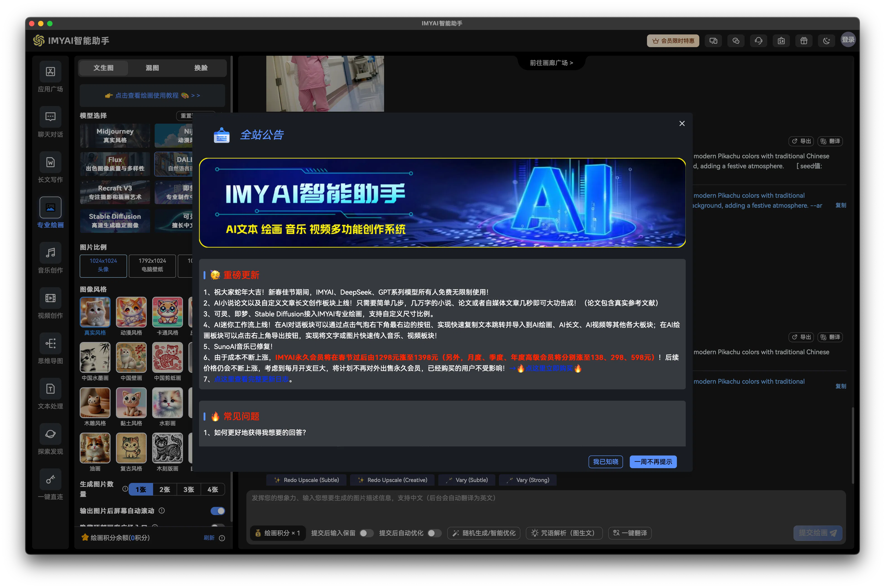The width and height of the screenshot is (885, 588).
Task: Open 点击查看绘画使用教程 link
Action: (152, 95)
